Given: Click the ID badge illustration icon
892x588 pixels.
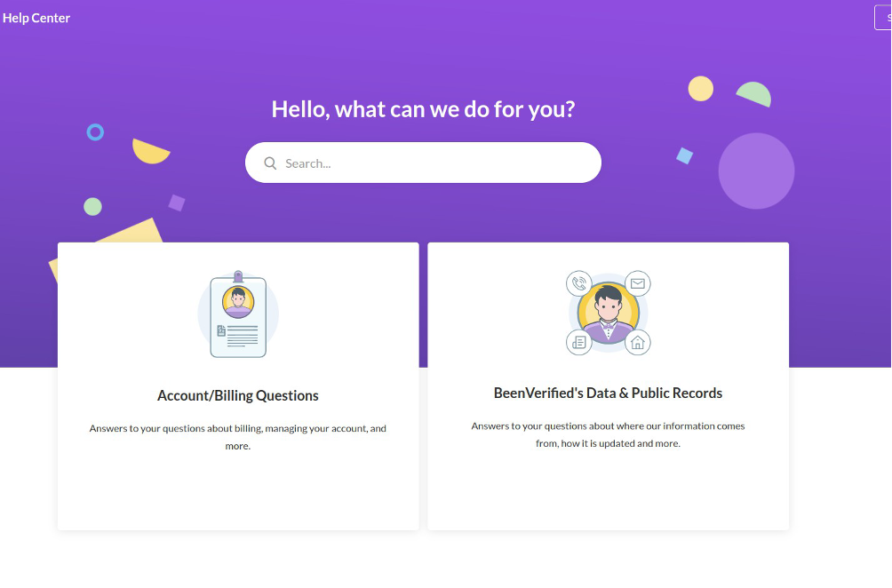Looking at the screenshot, I should 238,314.
